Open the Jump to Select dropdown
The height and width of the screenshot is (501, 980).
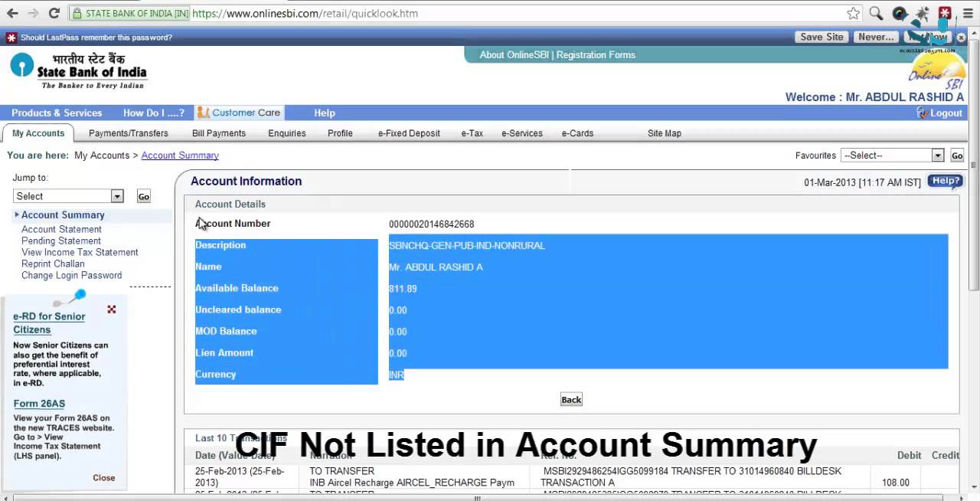(x=68, y=196)
